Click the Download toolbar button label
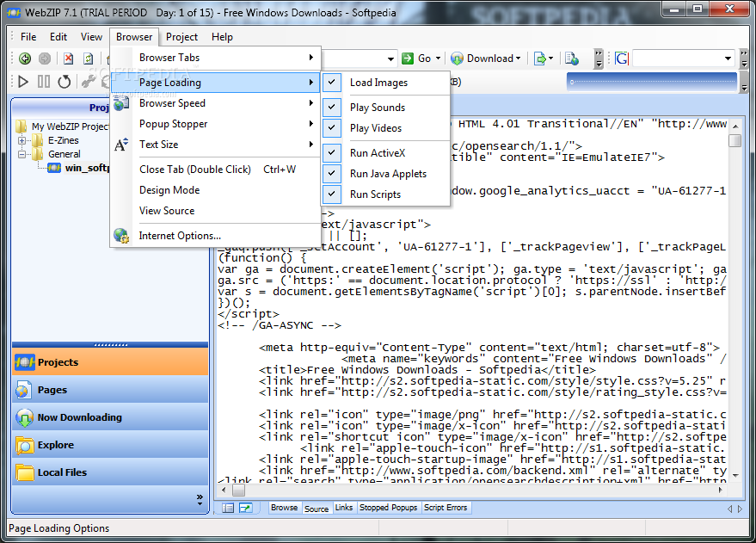Image resolution: width=756 pixels, height=543 pixels. [x=490, y=59]
